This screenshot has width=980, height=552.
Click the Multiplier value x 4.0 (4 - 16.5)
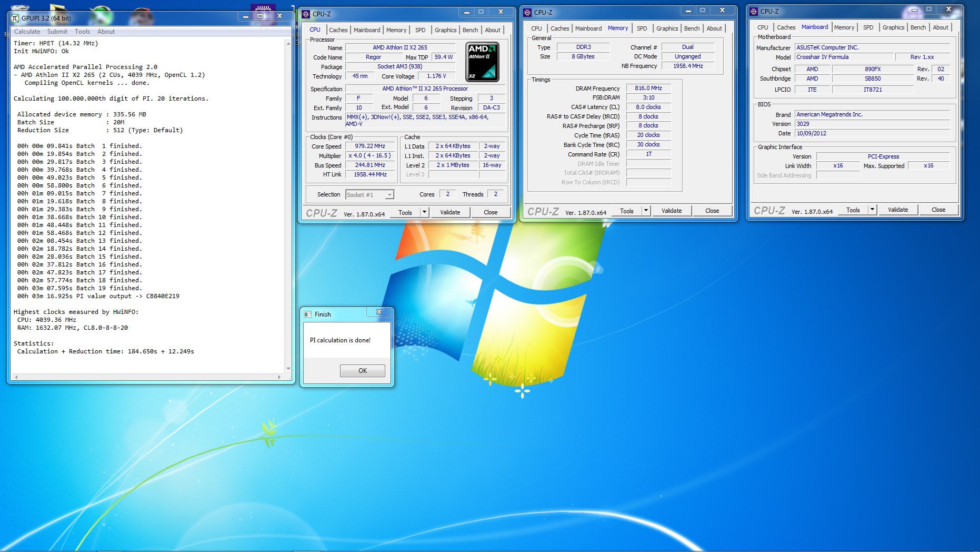tap(370, 156)
